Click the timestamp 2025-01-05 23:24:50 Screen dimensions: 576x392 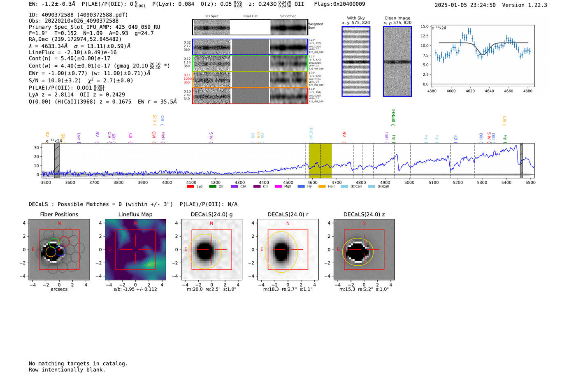[465, 5]
